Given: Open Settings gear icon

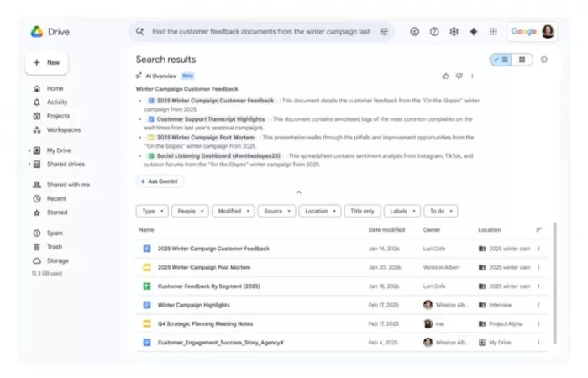Looking at the screenshot, I should pos(454,32).
